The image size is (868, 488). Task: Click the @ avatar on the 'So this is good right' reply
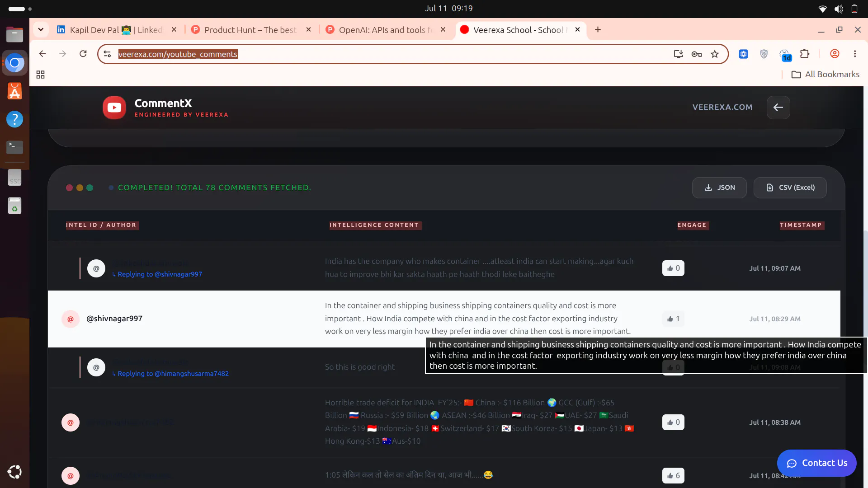pyautogui.click(x=96, y=367)
